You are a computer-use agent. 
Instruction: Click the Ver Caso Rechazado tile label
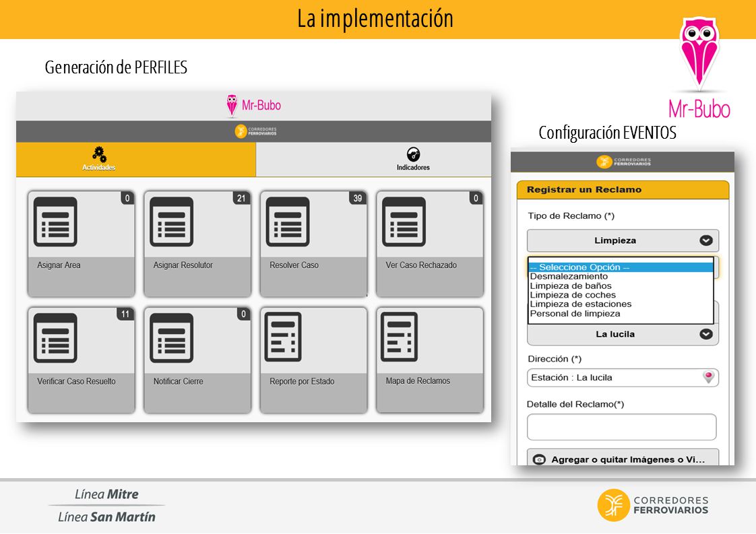click(421, 265)
